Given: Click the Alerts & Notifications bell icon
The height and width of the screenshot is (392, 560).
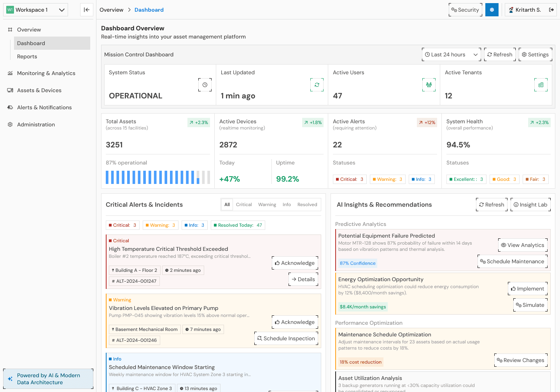Looking at the screenshot, I should click(10, 107).
